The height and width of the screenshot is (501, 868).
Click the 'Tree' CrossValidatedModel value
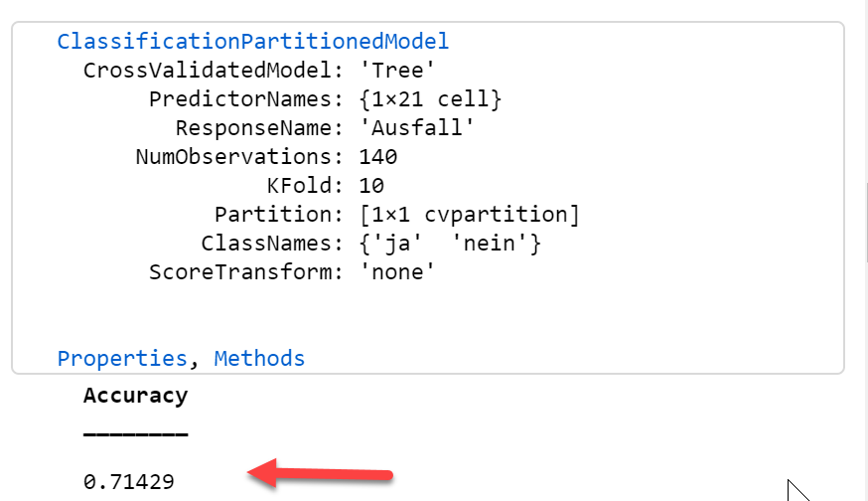tap(397, 71)
